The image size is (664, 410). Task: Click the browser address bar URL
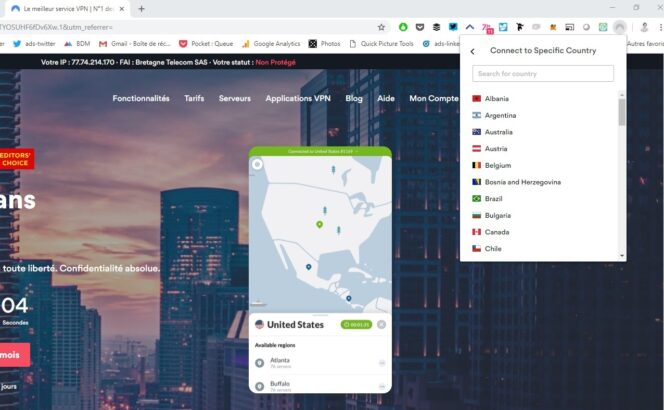tap(57, 27)
